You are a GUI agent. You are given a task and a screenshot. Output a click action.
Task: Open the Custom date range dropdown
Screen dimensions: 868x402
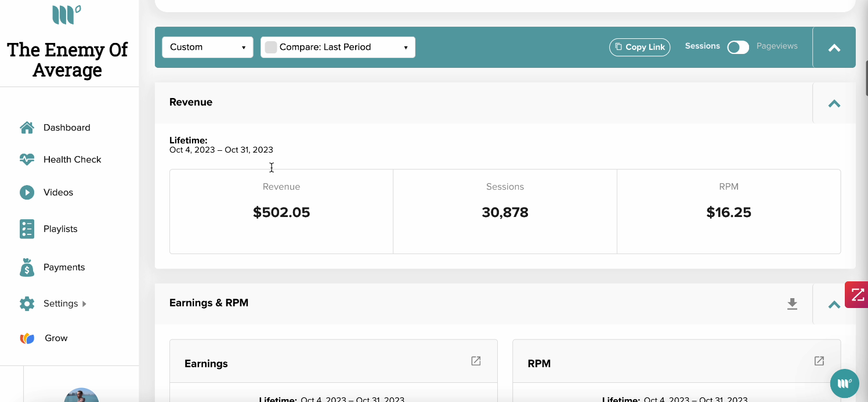208,48
